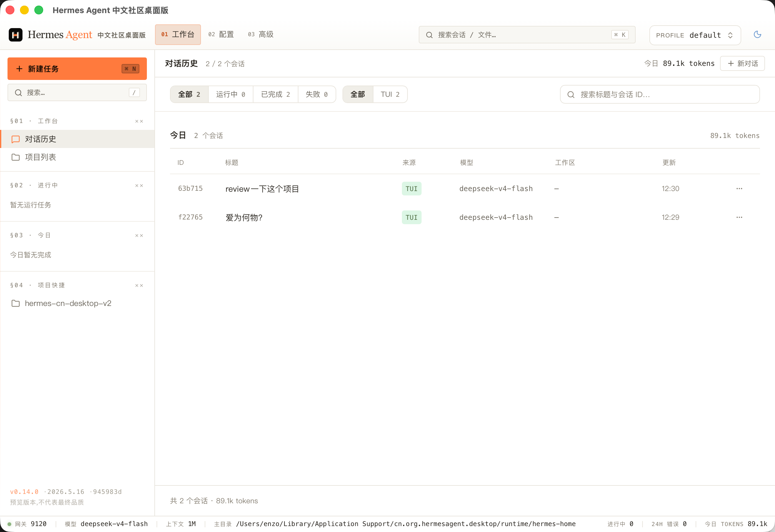Click the 模型 column header
Image resolution: width=775 pixels, height=532 pixels.
click(x=466, y=163)
